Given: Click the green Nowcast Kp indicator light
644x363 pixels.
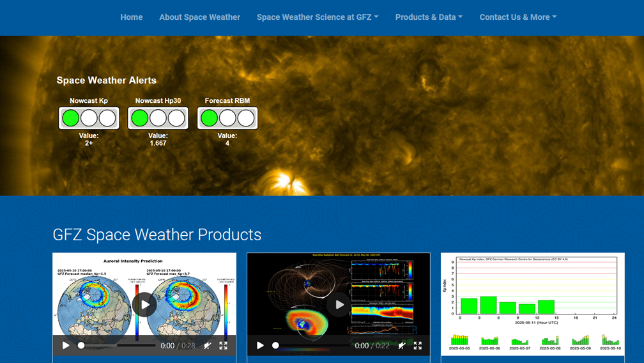Looking at the screenshot, I should [x=71, y=118].
